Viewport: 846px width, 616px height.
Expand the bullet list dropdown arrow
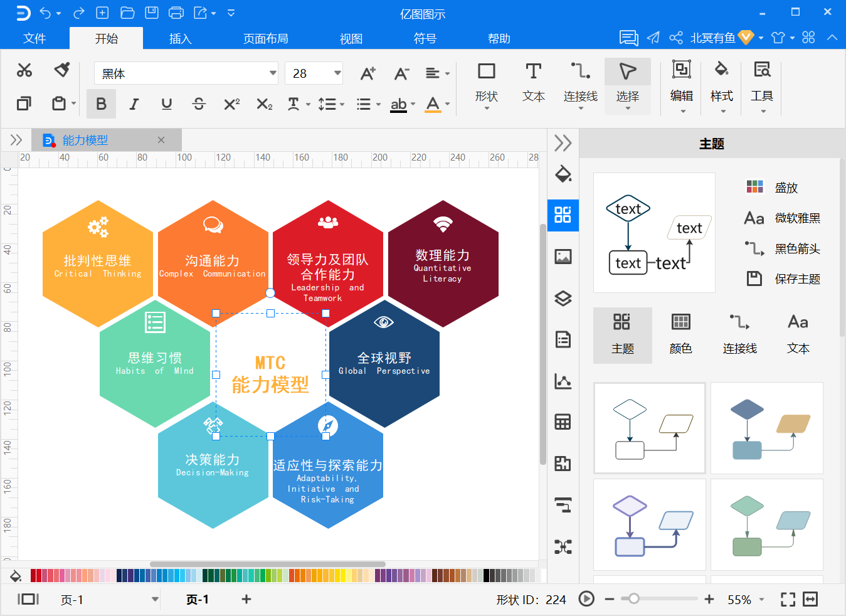tap(378, 105)
